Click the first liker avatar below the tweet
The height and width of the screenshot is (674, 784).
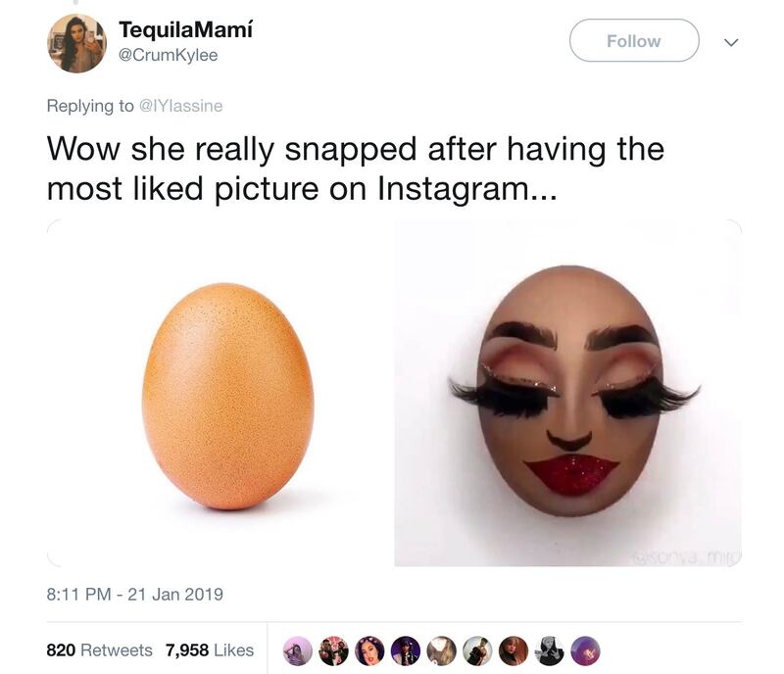[296, 649]
